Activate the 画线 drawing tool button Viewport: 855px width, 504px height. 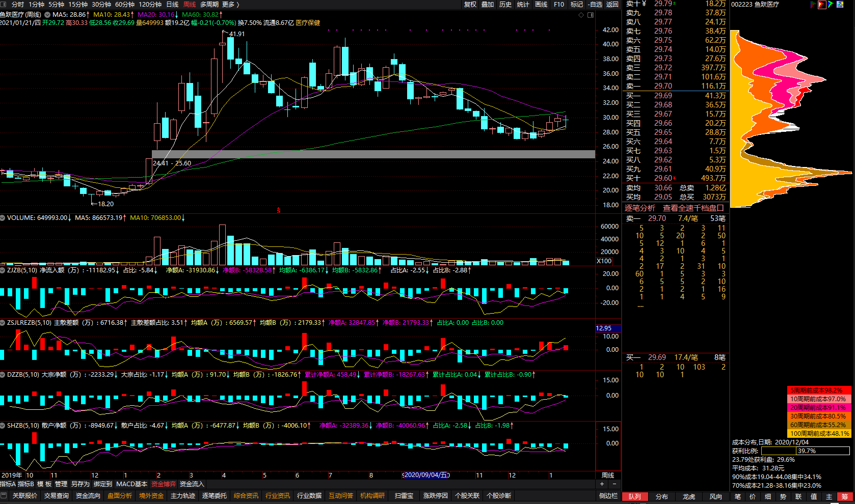click(x=541, y=5)
